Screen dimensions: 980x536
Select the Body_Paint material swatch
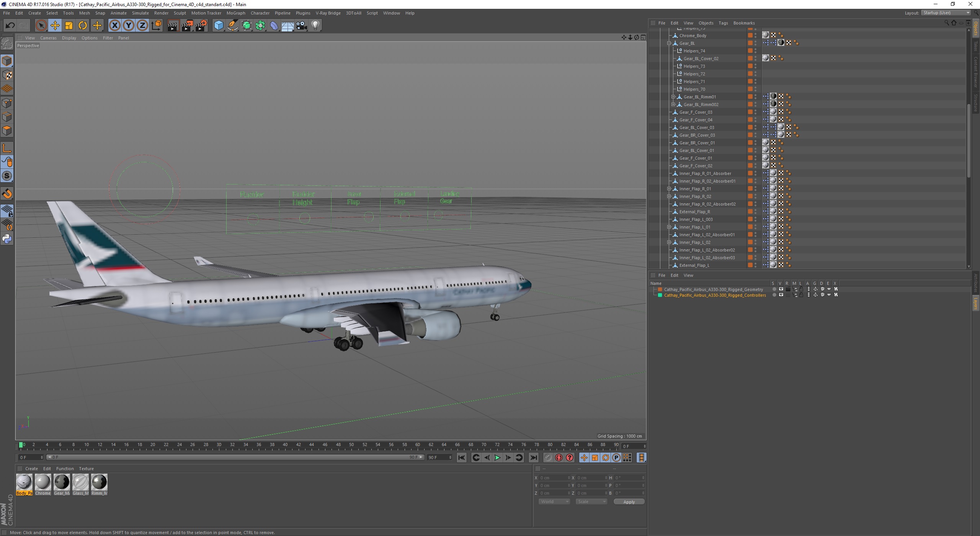[24, 482]
